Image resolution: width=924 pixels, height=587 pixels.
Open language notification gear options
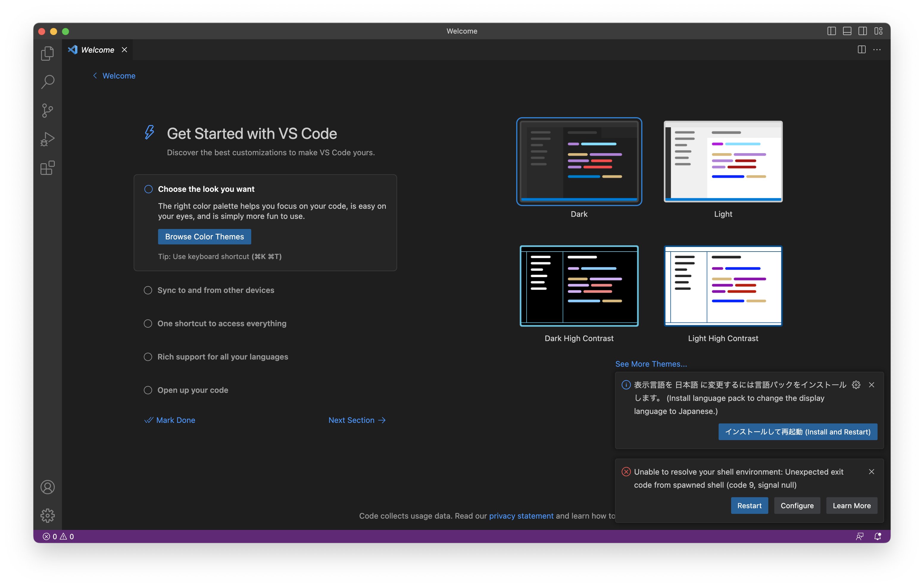point(856,384)
